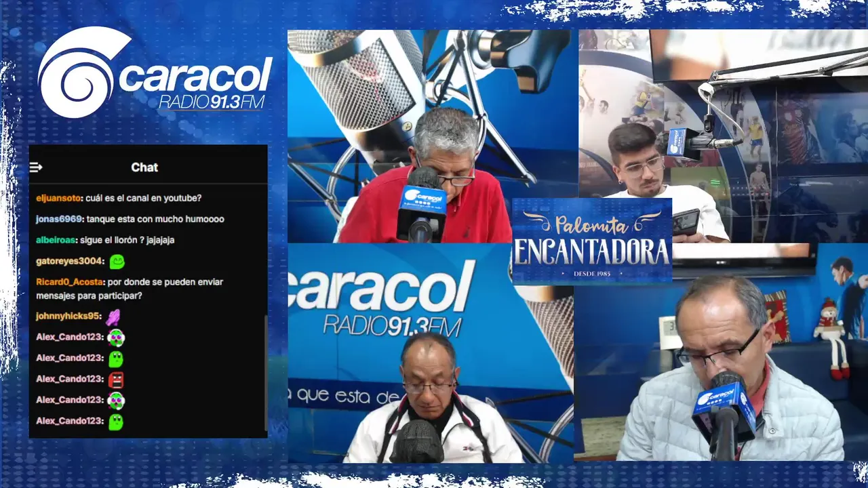
Task: Click the camera feed of man in white jacket
Action: [x=431, y=354]
